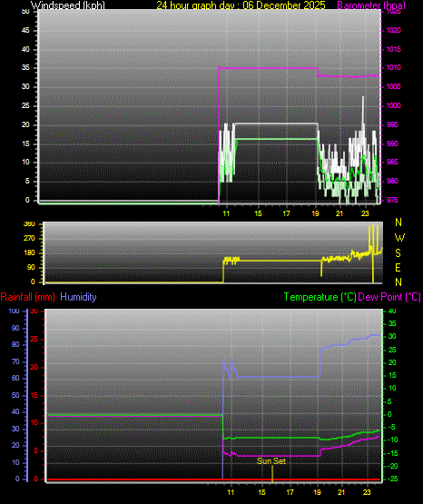Click blue humidity scale value "50"
The image size is (423, 504).
click(15, 395)
